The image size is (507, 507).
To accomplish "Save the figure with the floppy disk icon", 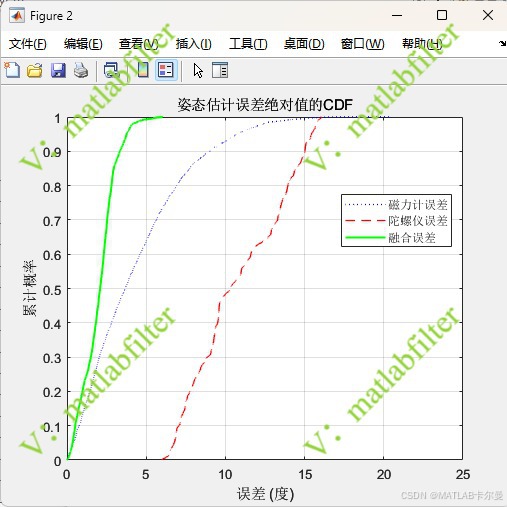I will (x=58, y=70).
